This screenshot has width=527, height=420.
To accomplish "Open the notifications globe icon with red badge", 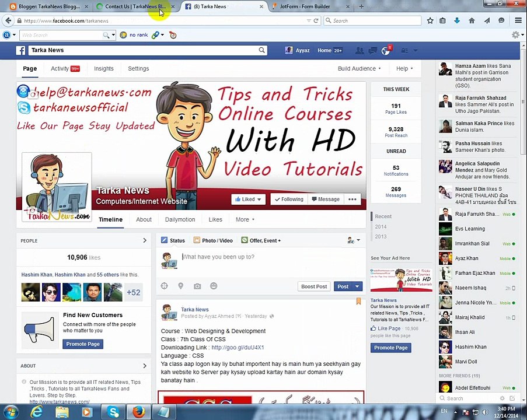I will tap(386, 50).
